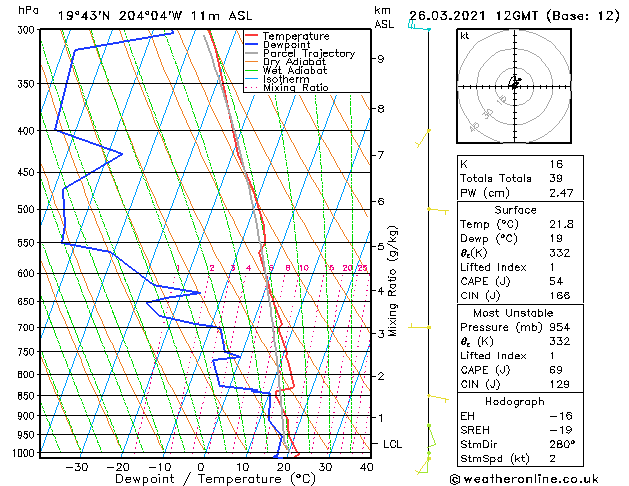Viewport: 629px width, 486px height.
Task: Click the wind barb at 850 hPa level
Action: [438, 398]
